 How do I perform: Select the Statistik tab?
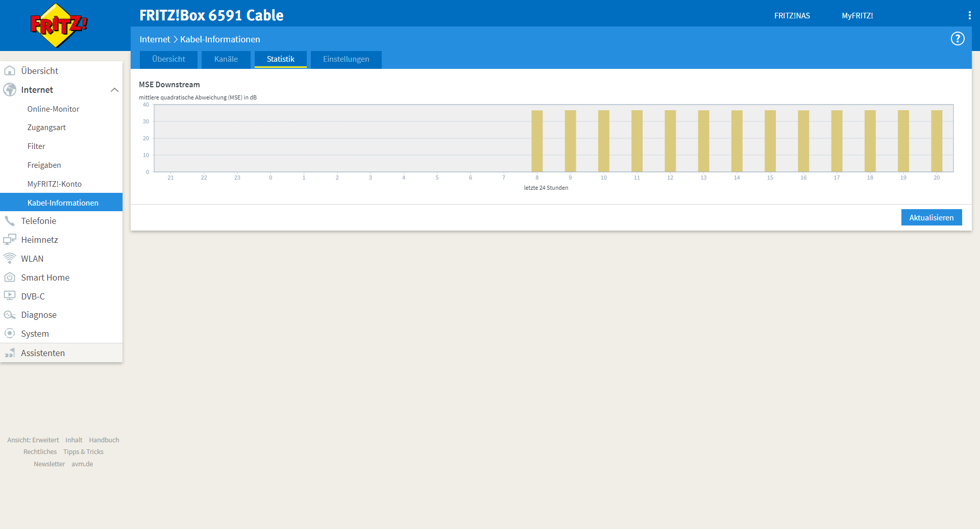pos(281,59)
